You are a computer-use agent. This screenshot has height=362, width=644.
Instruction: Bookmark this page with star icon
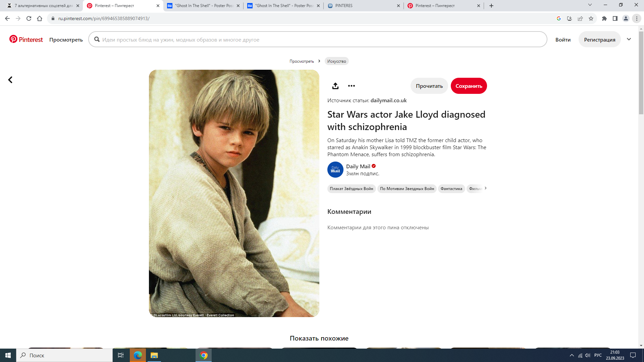pos(591,18)
